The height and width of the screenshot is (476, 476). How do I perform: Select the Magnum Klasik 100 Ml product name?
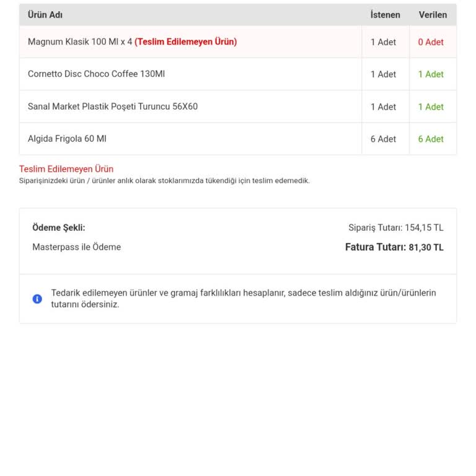tap(80, 42)
